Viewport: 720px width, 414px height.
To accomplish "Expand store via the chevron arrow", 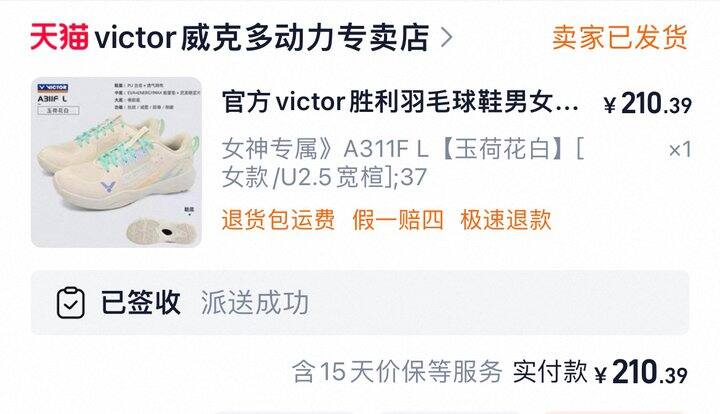I will pos(446,38).
